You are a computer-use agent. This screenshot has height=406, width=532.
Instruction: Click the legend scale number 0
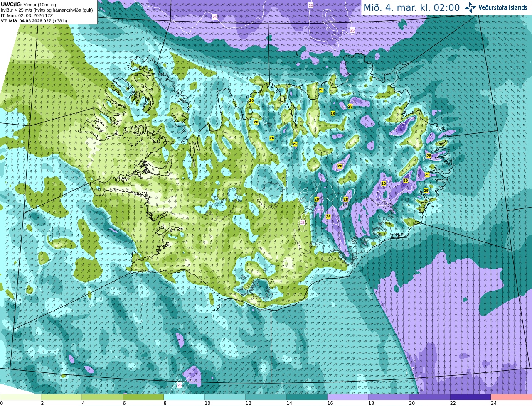pyautogui.click(x=1, y=403)
